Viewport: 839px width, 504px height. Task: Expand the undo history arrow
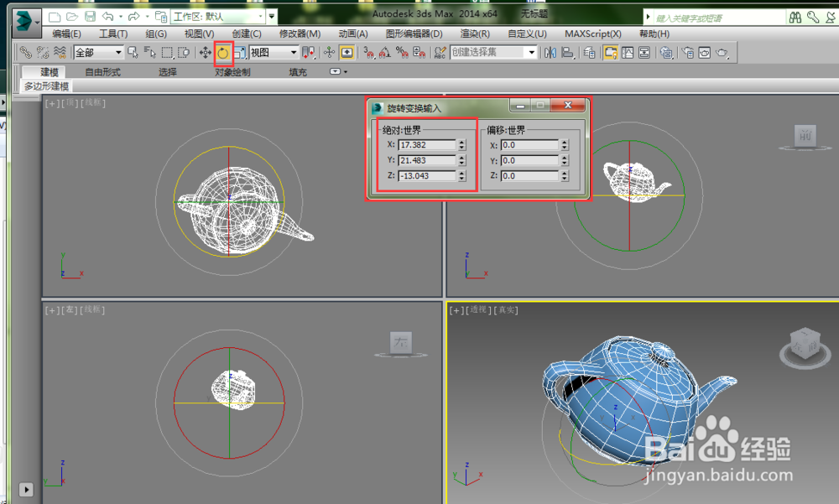(120, 17)
